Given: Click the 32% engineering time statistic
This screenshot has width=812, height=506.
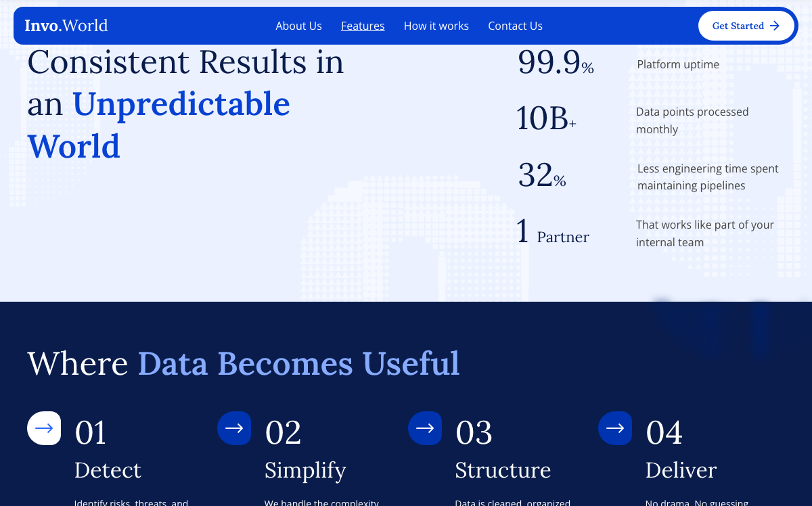Looking at the screenshot, I should (x=542, y=175).
